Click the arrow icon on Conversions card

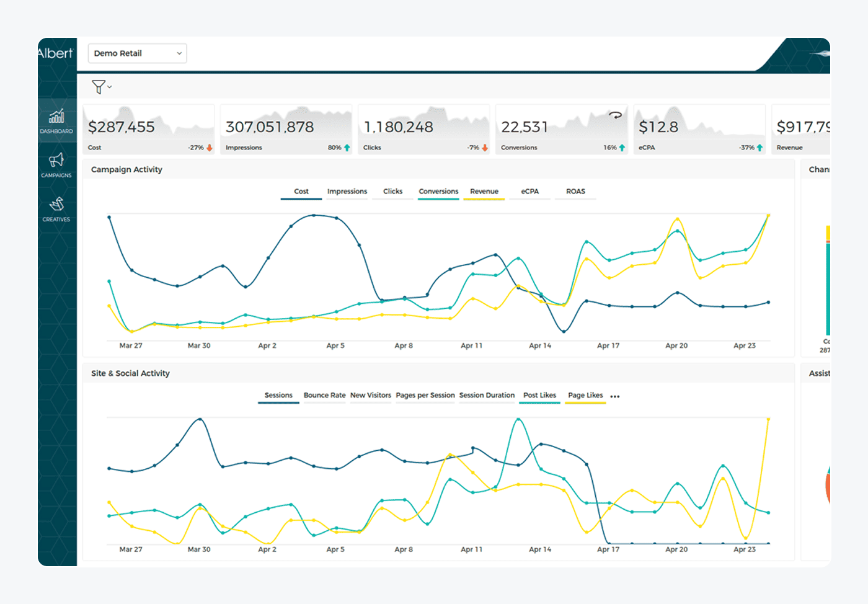(615, 115)
